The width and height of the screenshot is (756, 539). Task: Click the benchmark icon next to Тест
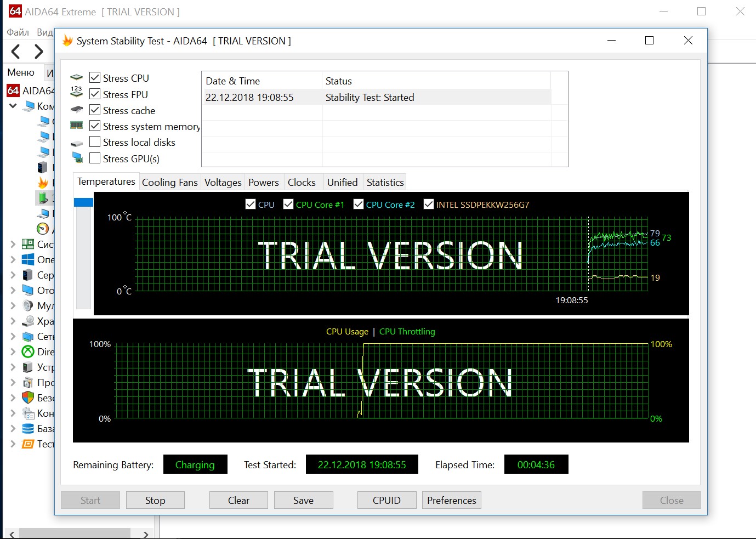point(28,444)
